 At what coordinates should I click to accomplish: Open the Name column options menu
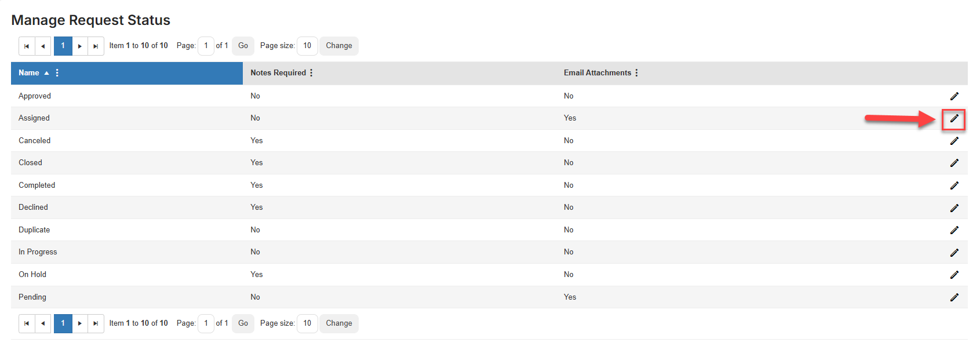pyautogui.click(x=57, y=73)
